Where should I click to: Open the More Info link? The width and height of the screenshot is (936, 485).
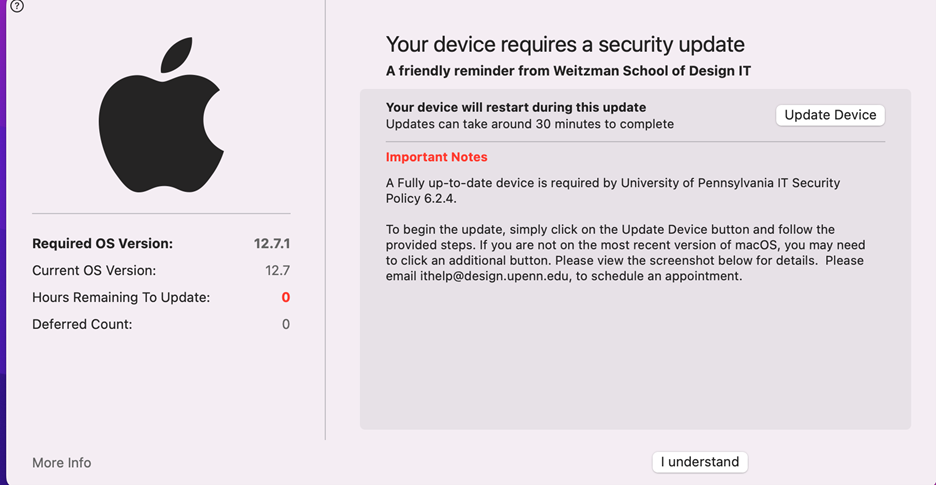61,463
